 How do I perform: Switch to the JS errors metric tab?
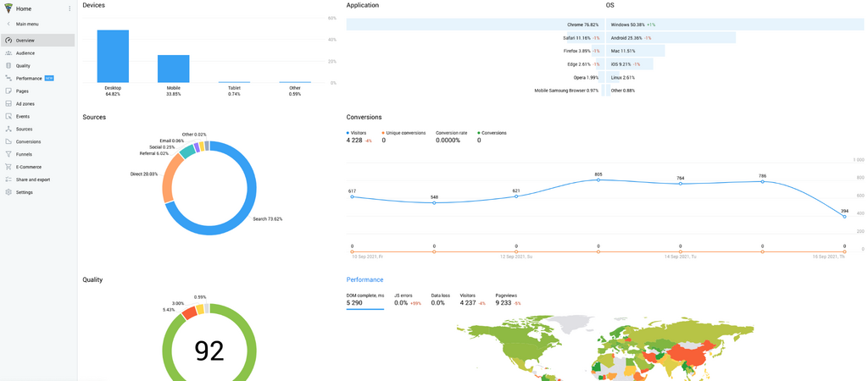pyautogui.click(x=403, y=295)
